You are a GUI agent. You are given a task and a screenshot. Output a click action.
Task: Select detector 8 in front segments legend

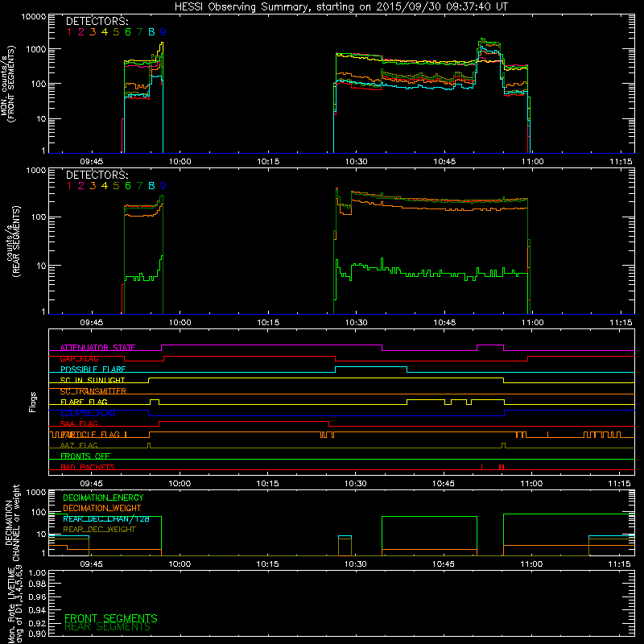[151, 32]
